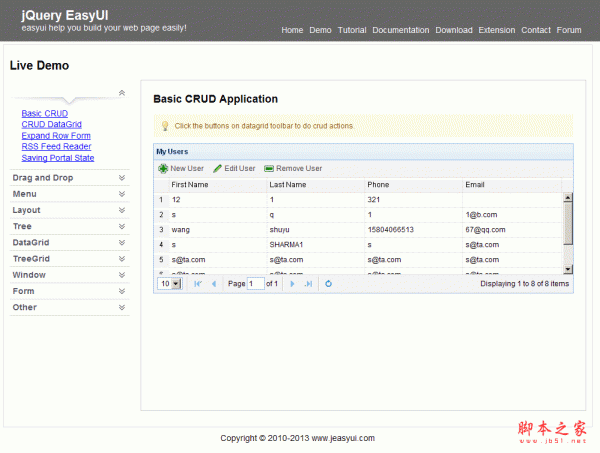Click the page number input field
The width and height of the screenshot is (600, 453).
click(x=256, y=284)
